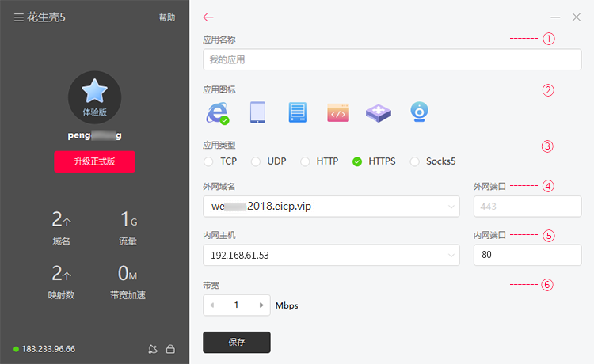Open the hamburger menu beside 花生壳5
Screen dimensions: 594x364
pyautogui.click(x=18, y=17)
